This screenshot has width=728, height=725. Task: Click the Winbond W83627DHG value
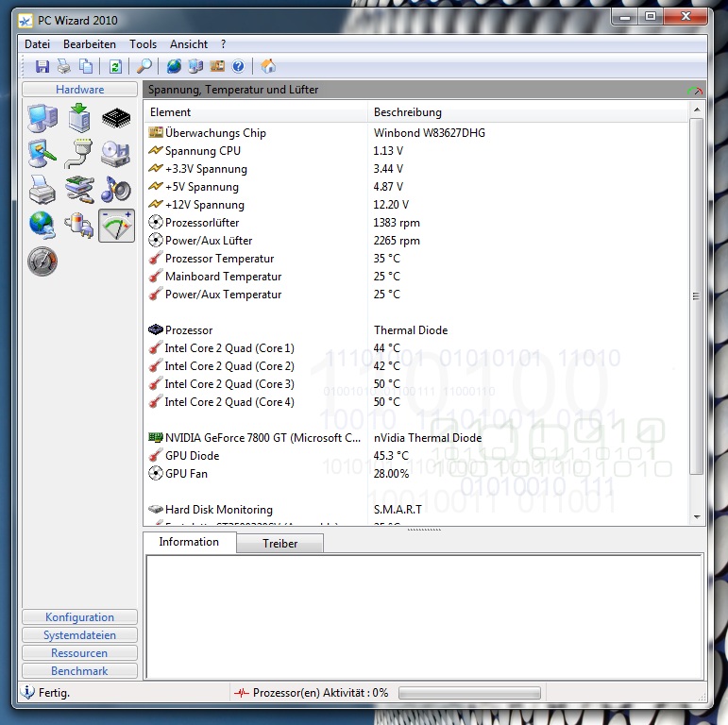click(430, 133)
